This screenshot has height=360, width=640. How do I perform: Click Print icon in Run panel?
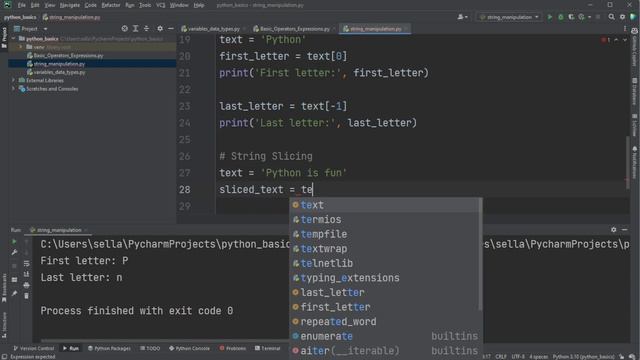coord(27,285)
